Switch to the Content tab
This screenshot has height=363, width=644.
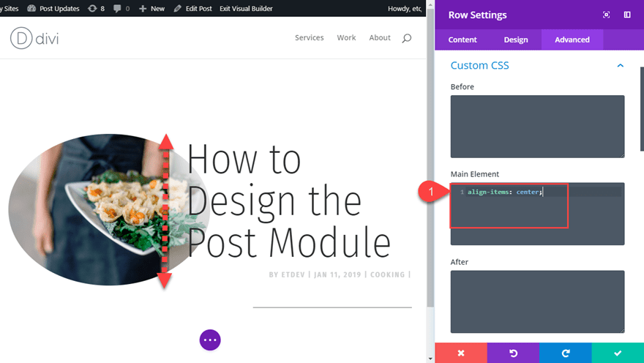click(x=463, y=40)
